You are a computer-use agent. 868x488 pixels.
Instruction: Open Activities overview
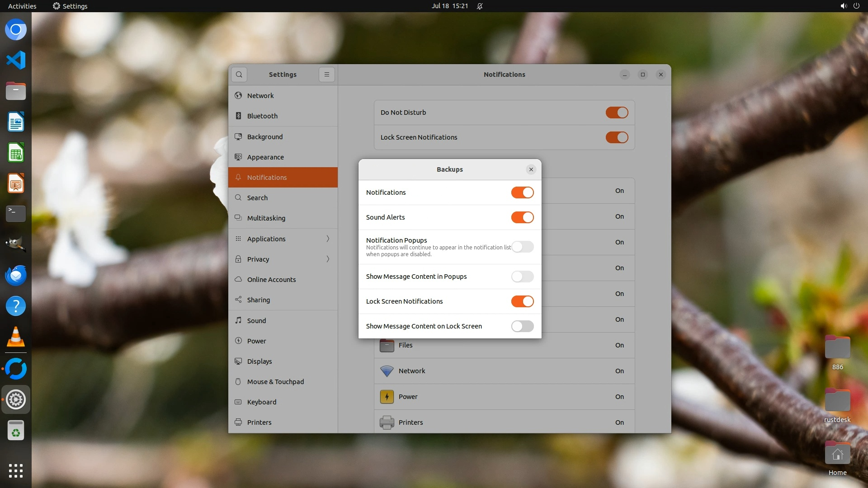(22, 6)
